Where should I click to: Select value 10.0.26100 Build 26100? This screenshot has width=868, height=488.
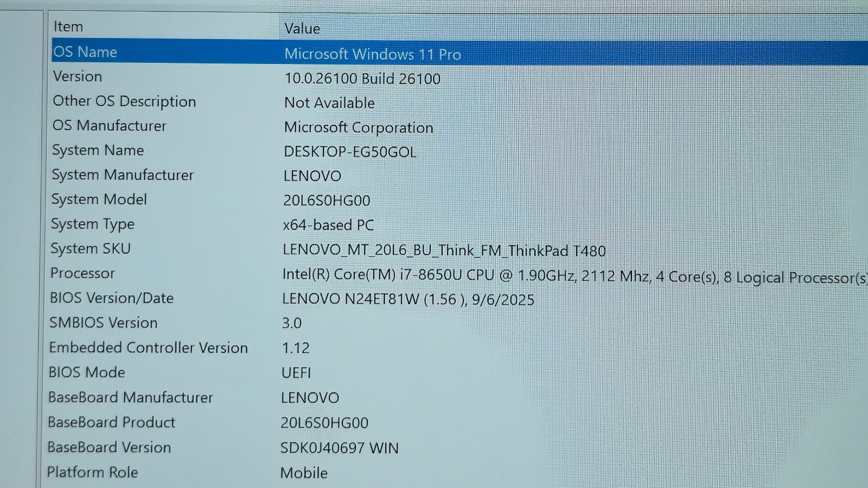(362, 79)
